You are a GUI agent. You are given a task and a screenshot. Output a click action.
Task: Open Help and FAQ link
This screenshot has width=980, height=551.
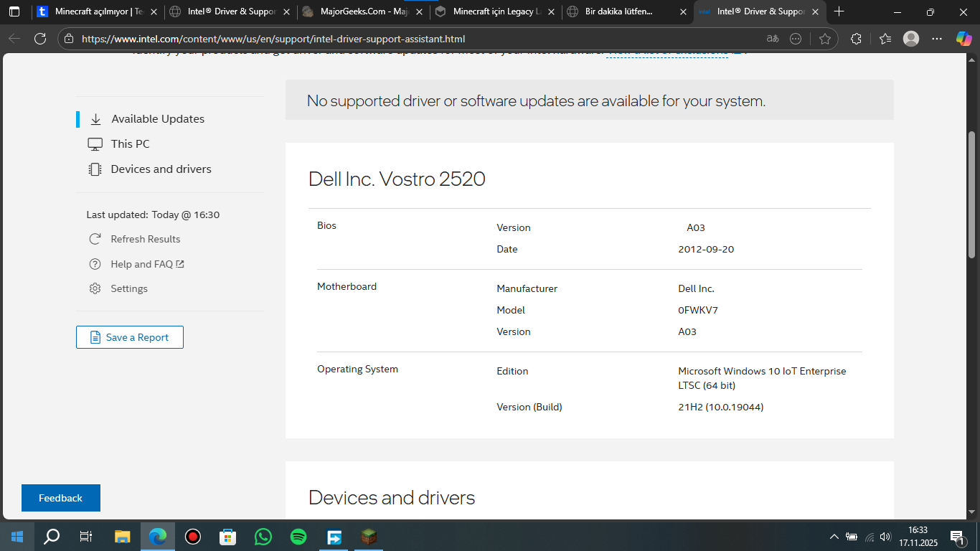click(148, 264)
